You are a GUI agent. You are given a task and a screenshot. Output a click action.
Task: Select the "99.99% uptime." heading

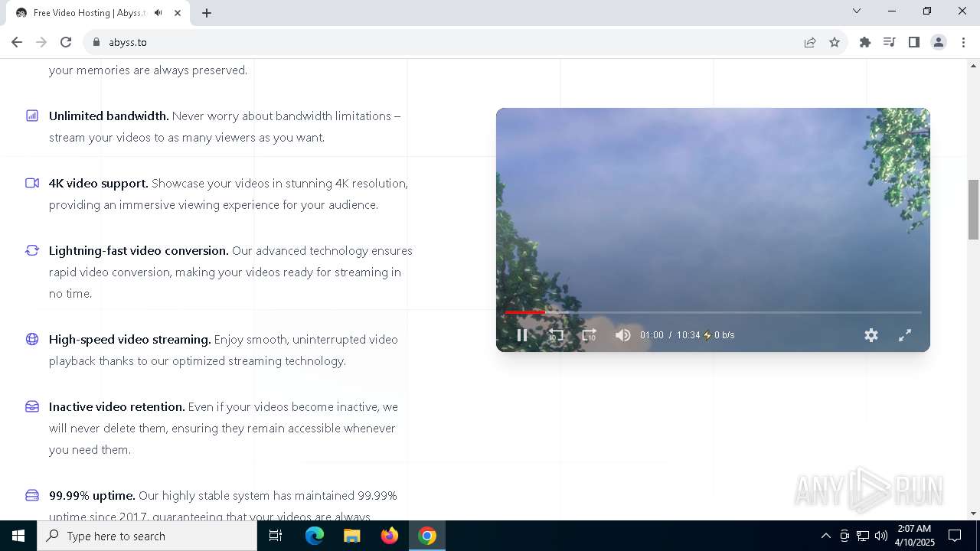[x=92, y=495]
